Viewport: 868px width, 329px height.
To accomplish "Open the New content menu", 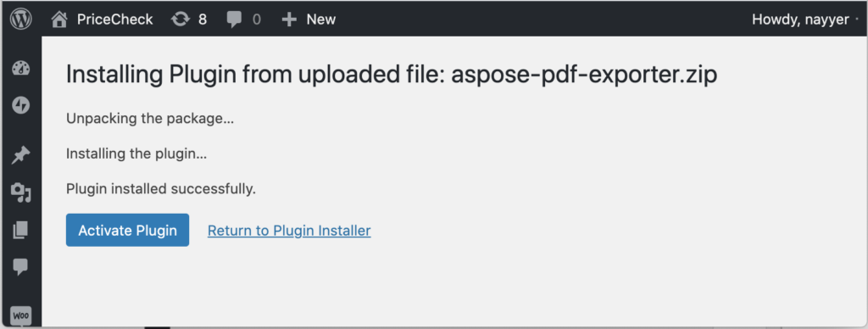I will coord(321,20).
